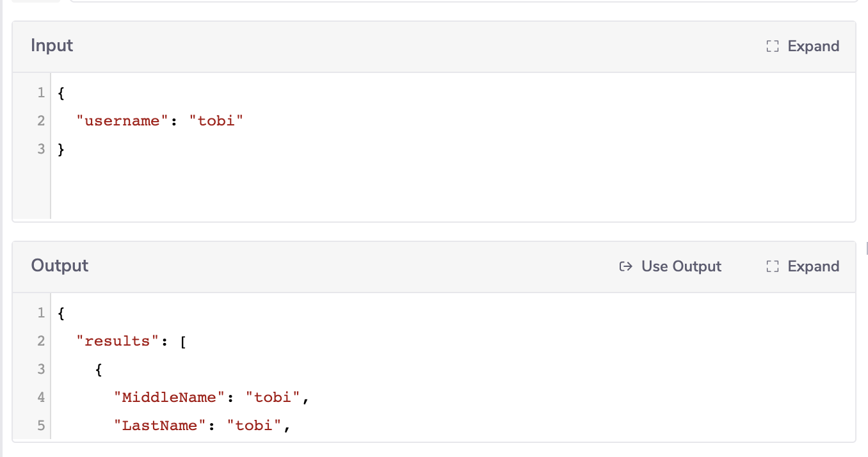Click the "tobi" value beside LastName
Viewport: 868px width, 457px height.
(255, 426)
